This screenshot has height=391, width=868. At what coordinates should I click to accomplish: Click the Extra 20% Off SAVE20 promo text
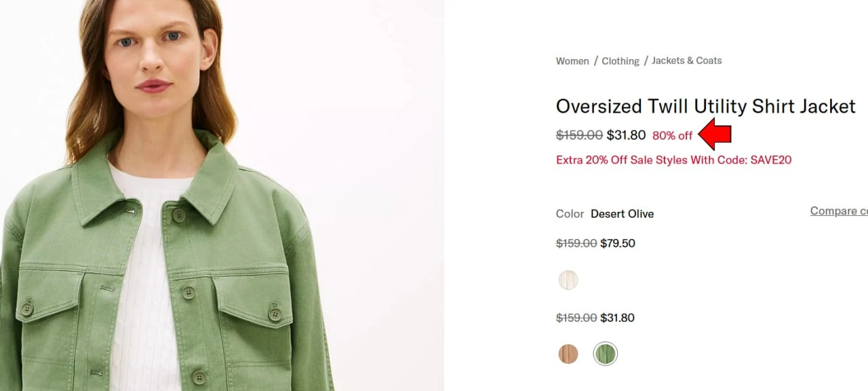pos(674,160)
